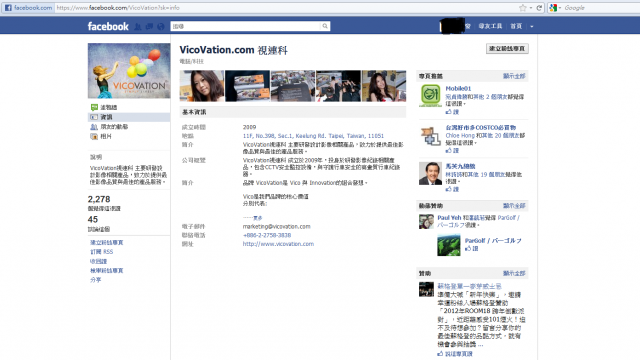Open http://www.vicovation.com website link
Viewport: 640px width, 360px height.
pos(278,244)
